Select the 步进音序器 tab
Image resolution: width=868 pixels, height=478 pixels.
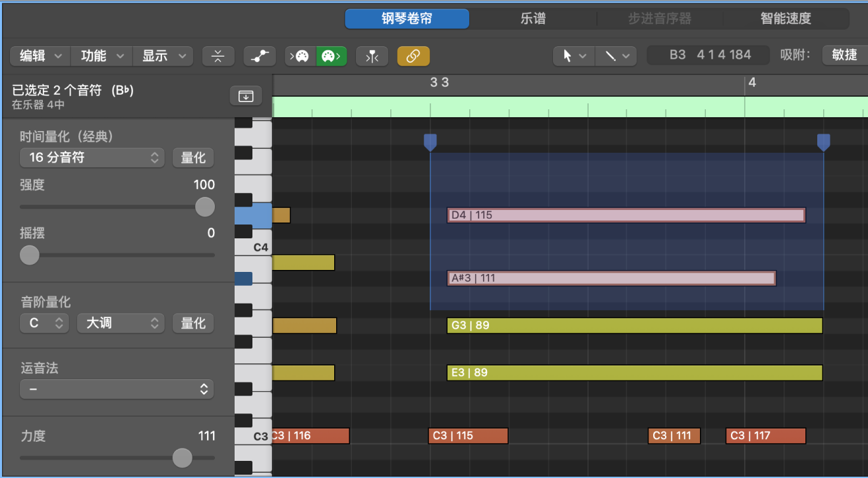point(659,18)
